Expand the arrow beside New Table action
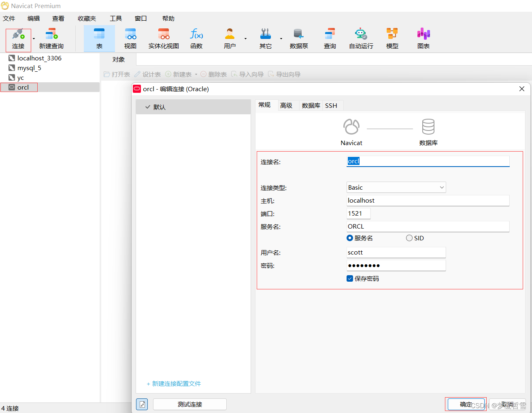The width and height of the screenshot is (532, 413). [x=196, y=75]
